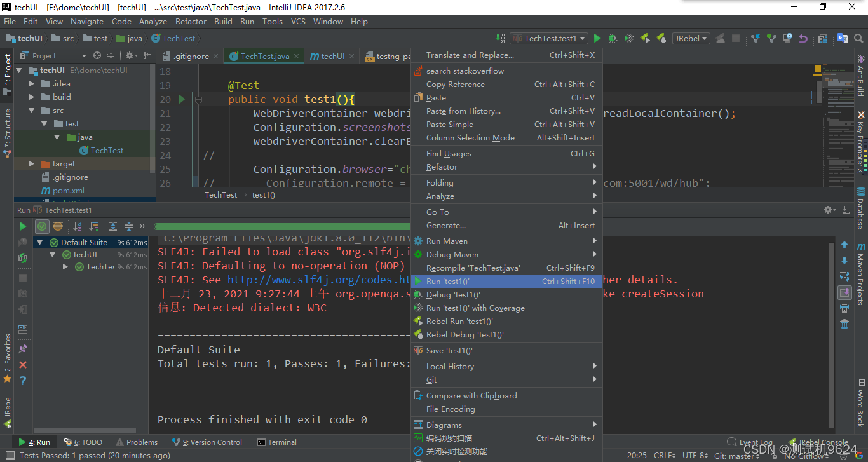Screen dimensions: 868x462
Task: Click Expand All icon in test tree toolbar
Action: tap(113, 226)
